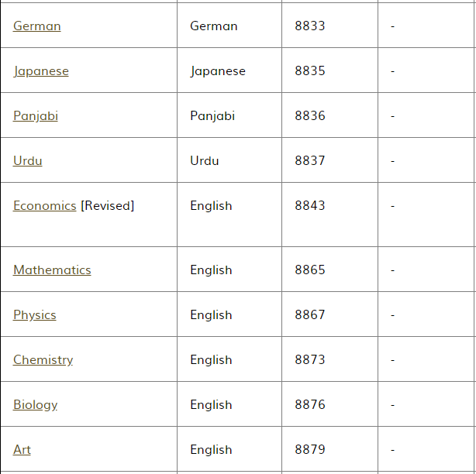476x474 pixels.
Task: Click the Japanese language cell text
Action: (218, 71)
